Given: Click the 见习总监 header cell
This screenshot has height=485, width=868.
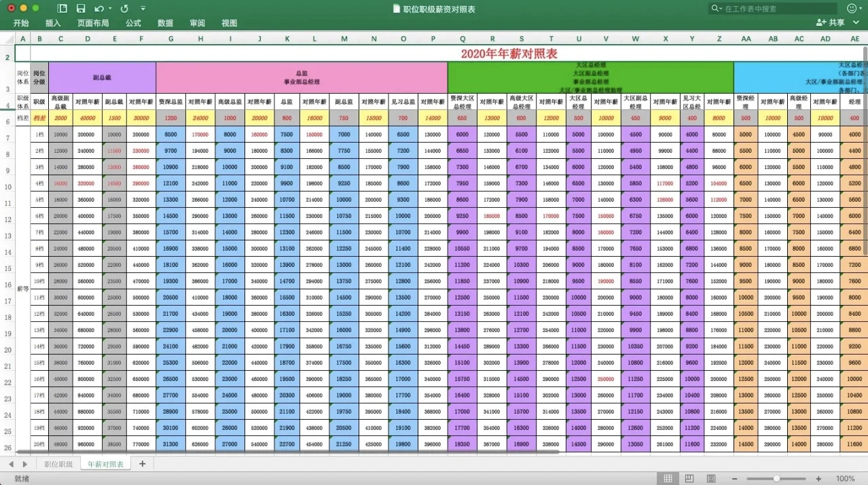Looking at the screenshot, I should pos(403,102).
